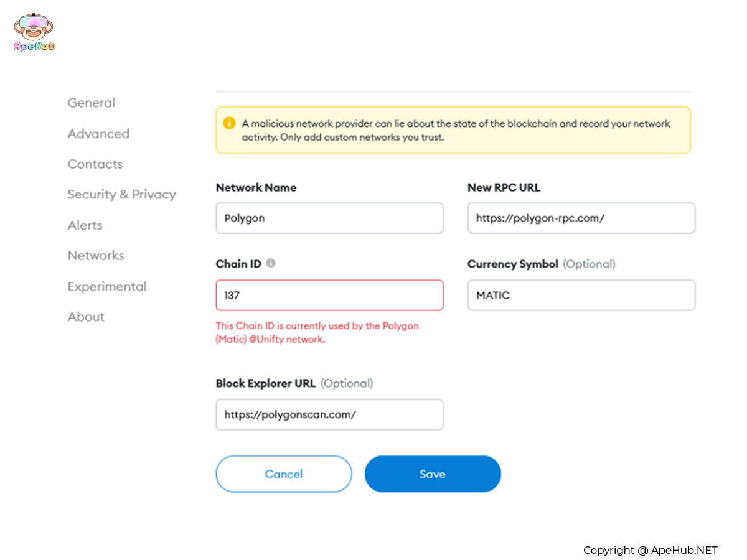Open the Alerts settings
Viewport: 747px width, 560px height.
click(x=85, y=225)
